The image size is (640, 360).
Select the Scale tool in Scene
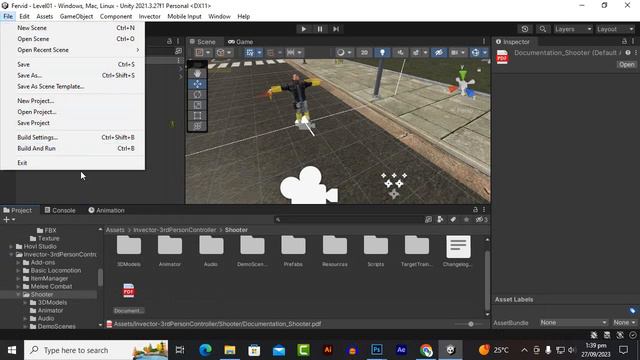(x=197, y=105)
